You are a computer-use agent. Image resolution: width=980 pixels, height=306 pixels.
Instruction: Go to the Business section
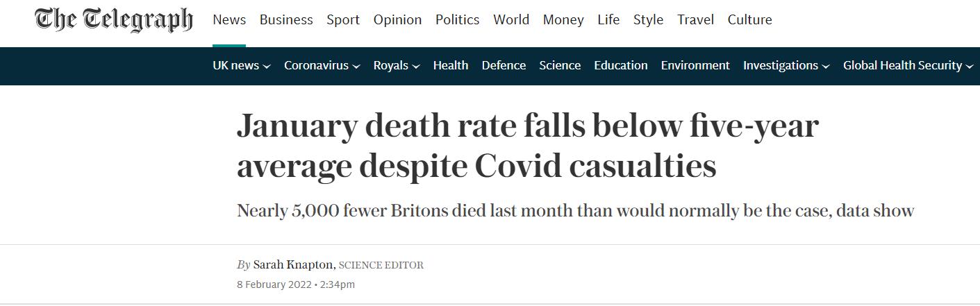tap(286, 20)
